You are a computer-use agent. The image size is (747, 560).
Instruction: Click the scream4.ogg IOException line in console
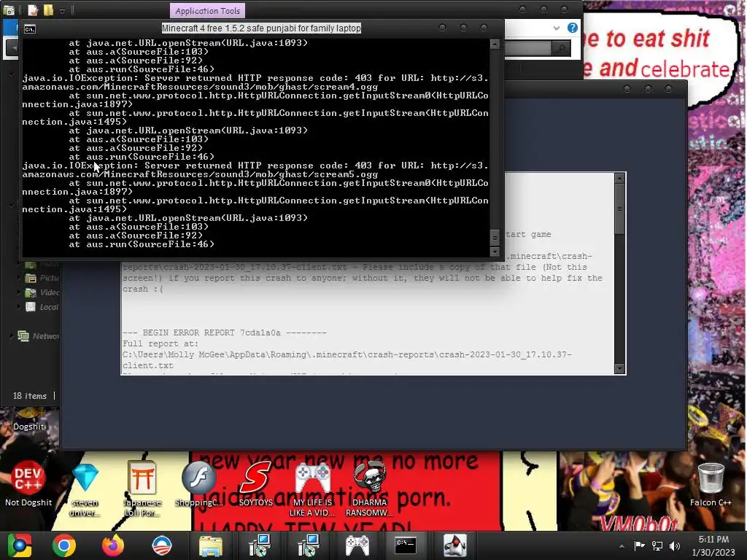tap(255, 82)
